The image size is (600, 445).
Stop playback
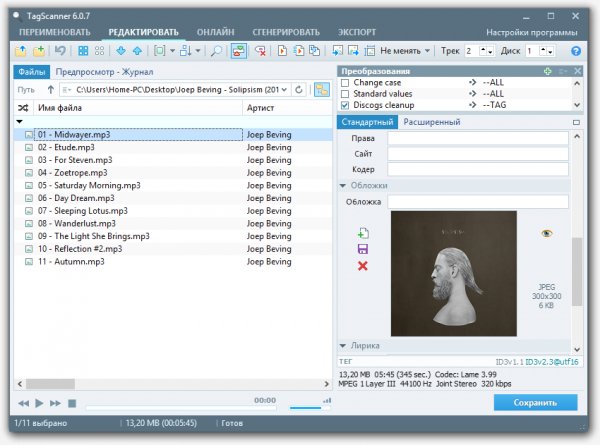72,403
